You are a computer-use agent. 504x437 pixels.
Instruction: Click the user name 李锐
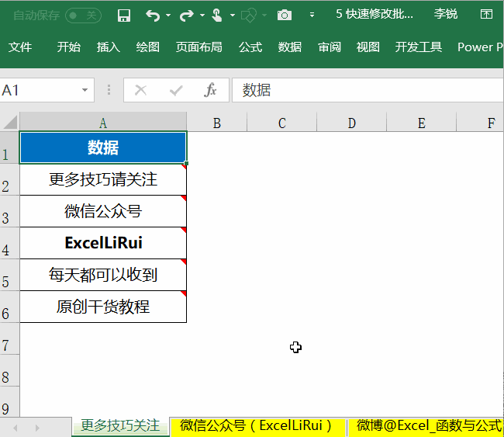(446, 14)
